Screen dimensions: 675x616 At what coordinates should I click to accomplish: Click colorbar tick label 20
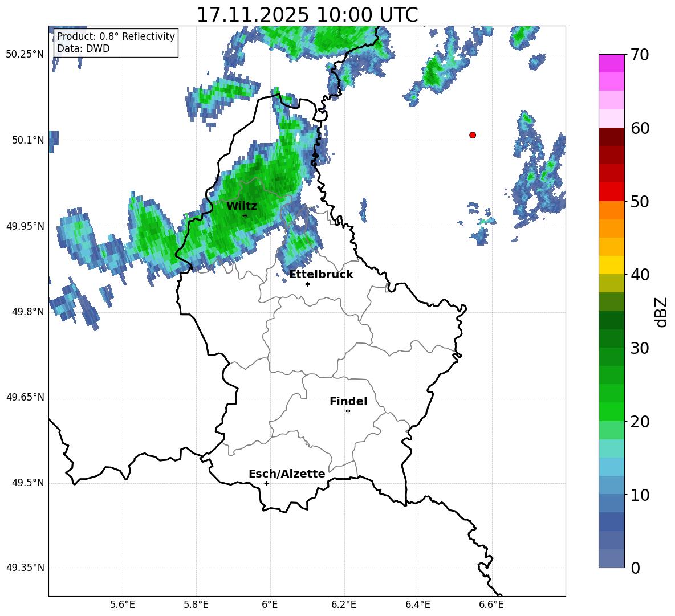click(x=640, y=422)
